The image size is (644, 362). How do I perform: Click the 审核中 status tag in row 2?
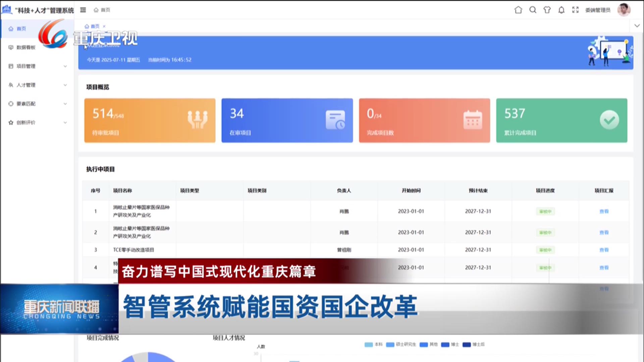click(x=545, y=233)
